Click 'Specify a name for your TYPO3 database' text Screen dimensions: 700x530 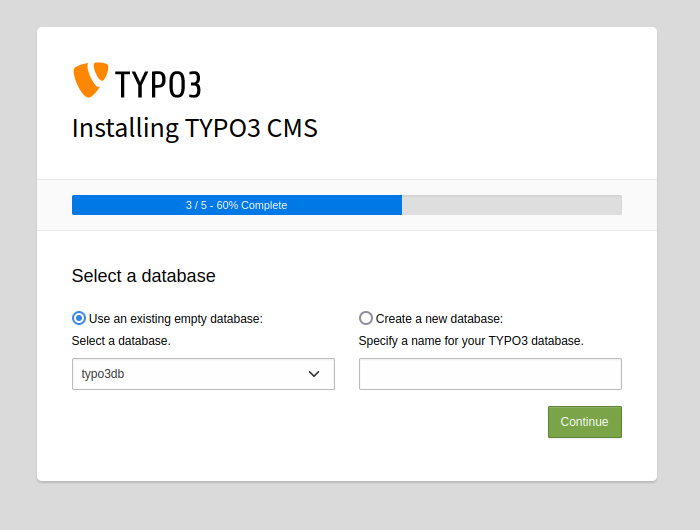471,341
